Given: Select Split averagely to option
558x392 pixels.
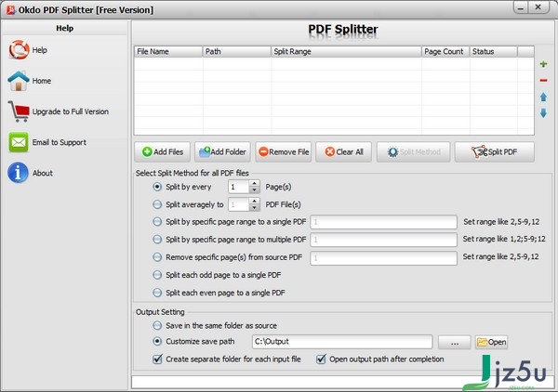Looking at the screenshot, I should click(157, 204).
